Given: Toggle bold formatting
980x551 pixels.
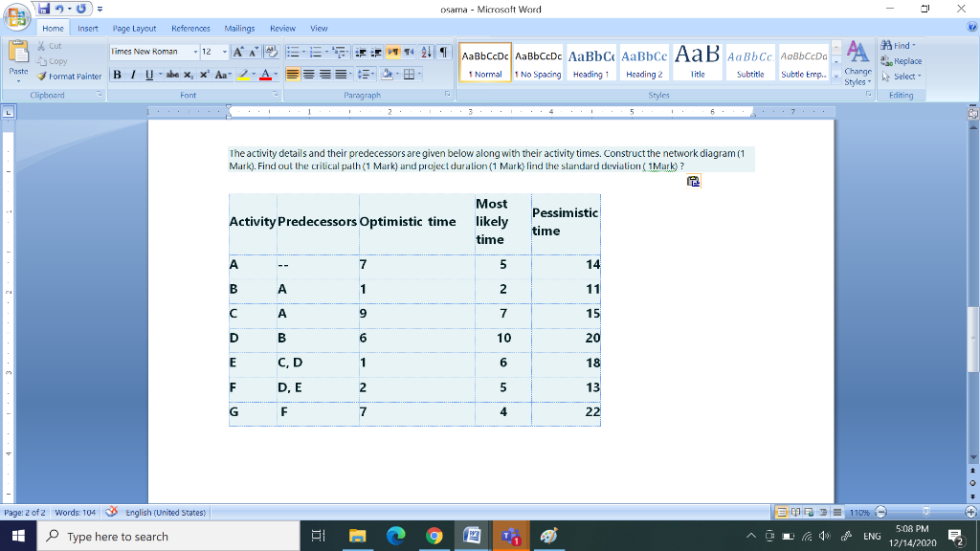Looking at the screenshot, I should pyautogui.click(x=117, y=74).
